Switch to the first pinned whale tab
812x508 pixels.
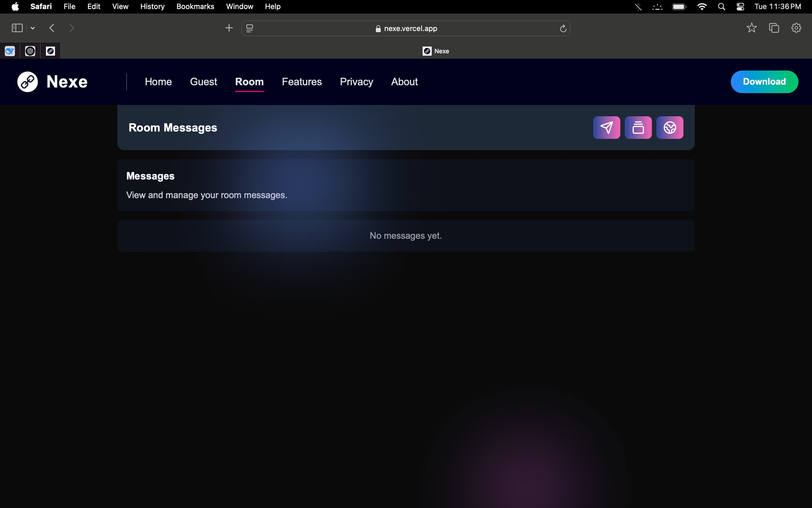click(10, 51)
